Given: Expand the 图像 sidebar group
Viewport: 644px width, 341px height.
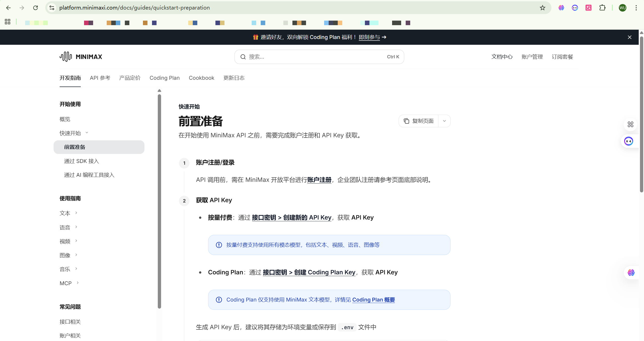Looking at the screenshot, I should (76, 255).
